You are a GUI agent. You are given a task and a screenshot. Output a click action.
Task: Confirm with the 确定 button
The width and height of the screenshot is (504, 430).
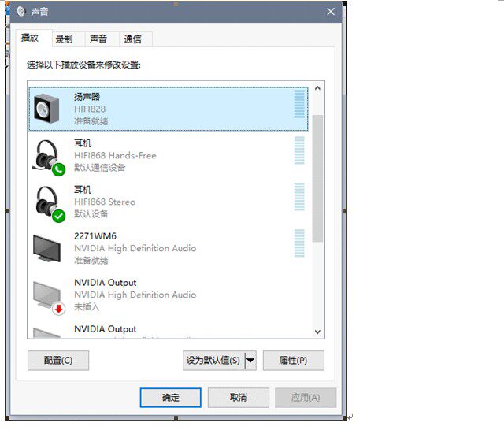(x=171, y=398)
